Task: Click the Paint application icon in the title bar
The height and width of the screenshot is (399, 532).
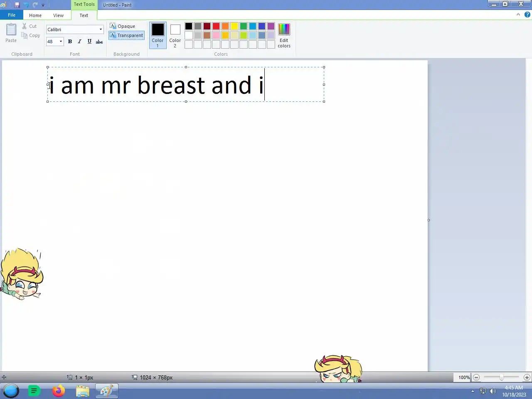Action: point(3,5)
